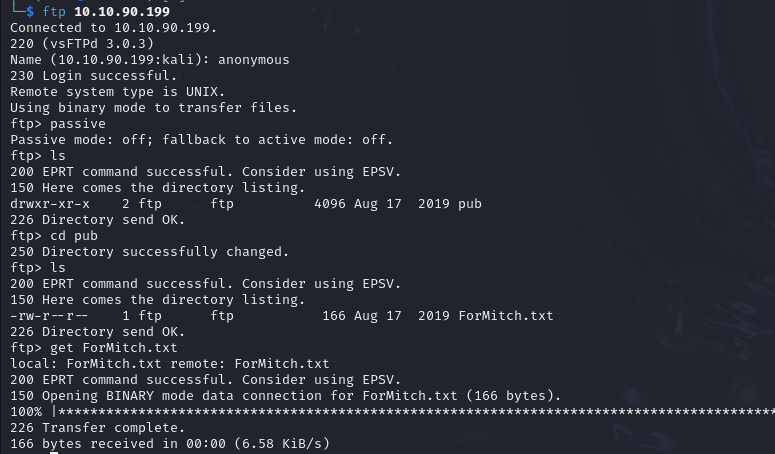Click the "passive" command at the ftp prompt
This screenshot has height=454, width=775.
coord(77,123)
